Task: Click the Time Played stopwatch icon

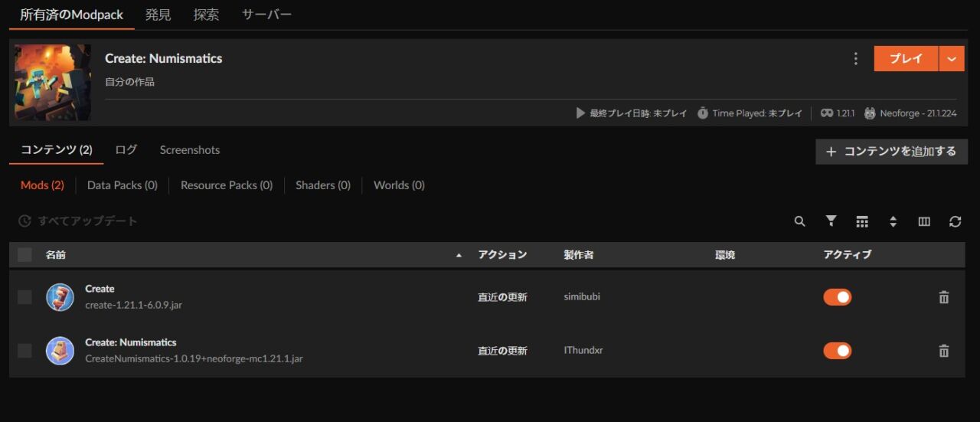Action: (x=703, y=113)
